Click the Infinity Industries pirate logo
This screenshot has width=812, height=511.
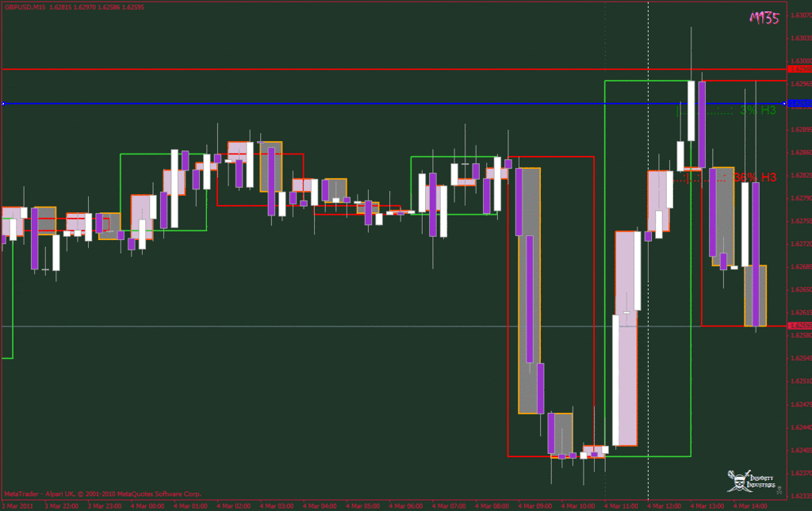(x=753, y=481)
